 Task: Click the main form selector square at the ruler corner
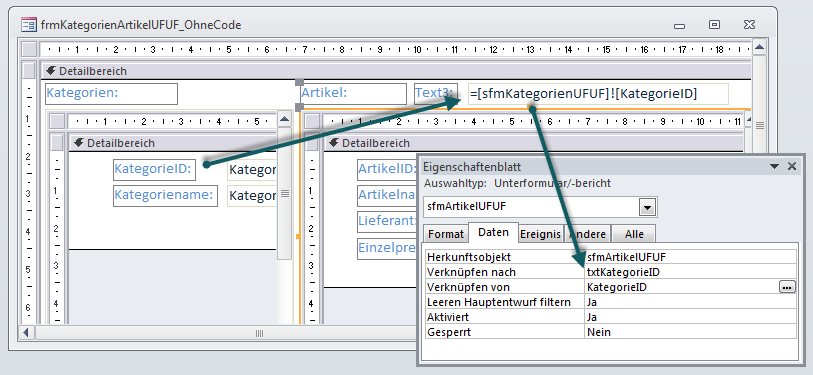click(x=30, y=49)
